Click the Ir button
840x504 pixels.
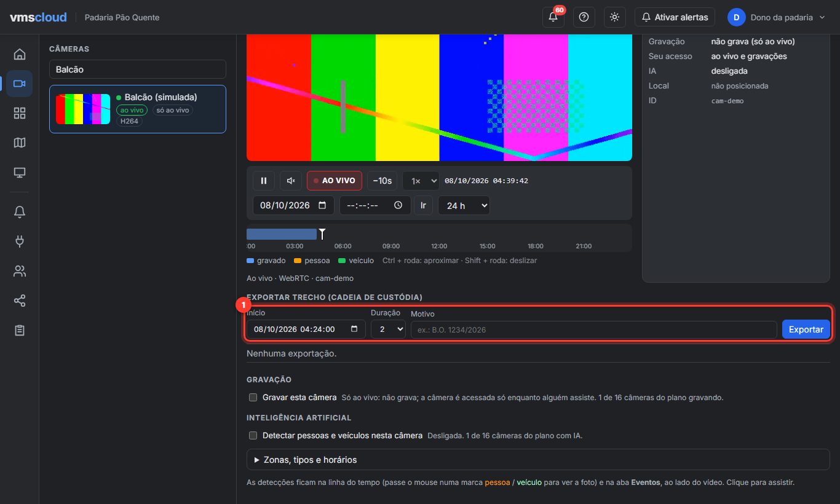pyautogui.click(x=423, y=205)
